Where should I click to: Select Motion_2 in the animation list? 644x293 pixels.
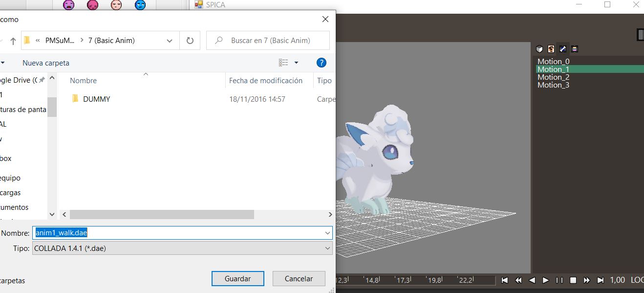(554, 77)
